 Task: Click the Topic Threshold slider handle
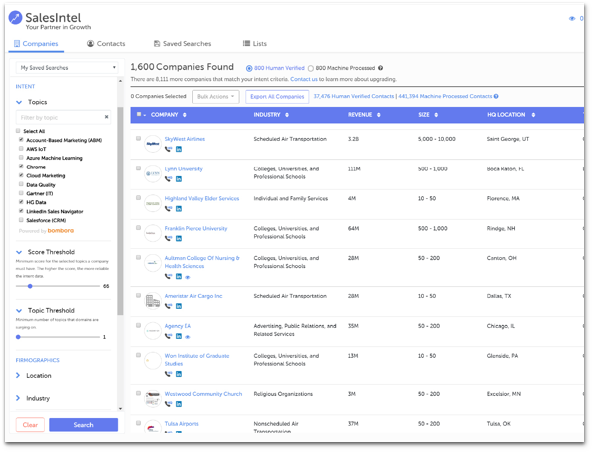tap(18, 337)
